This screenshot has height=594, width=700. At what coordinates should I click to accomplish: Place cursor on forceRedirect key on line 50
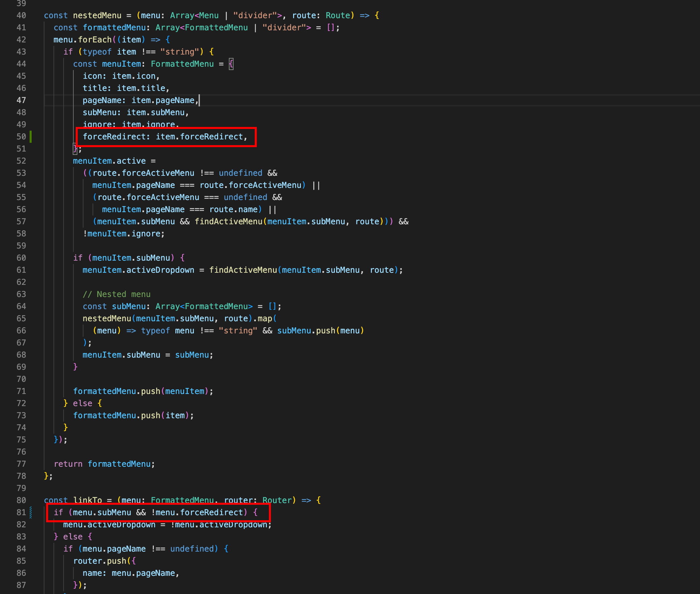click(x=114, y=137)
